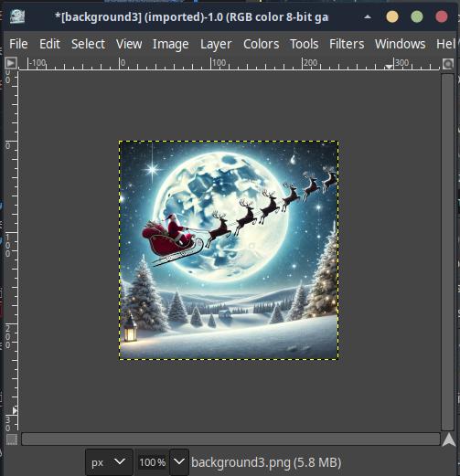Open the Colors menu
Screen dimensions: 460x476
point(262,44)
